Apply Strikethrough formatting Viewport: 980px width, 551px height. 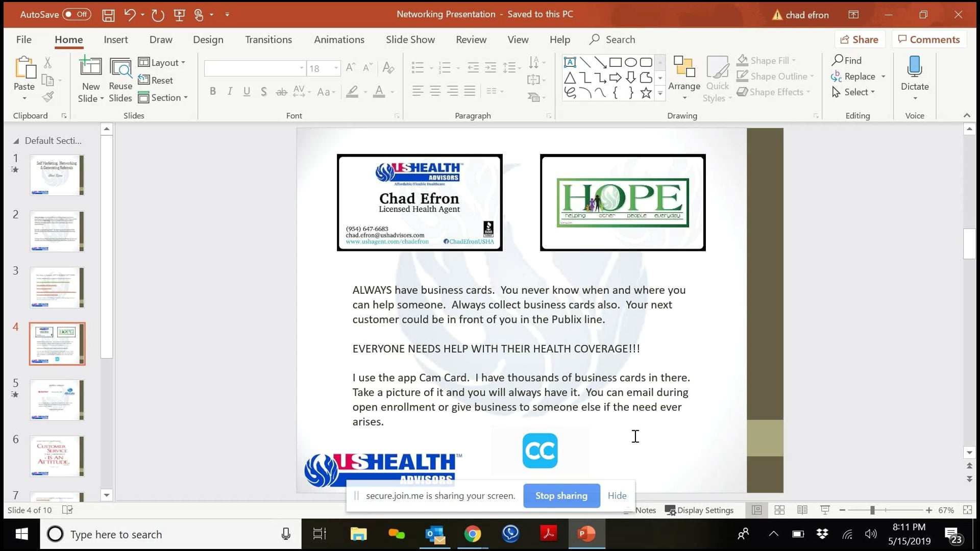281,92
